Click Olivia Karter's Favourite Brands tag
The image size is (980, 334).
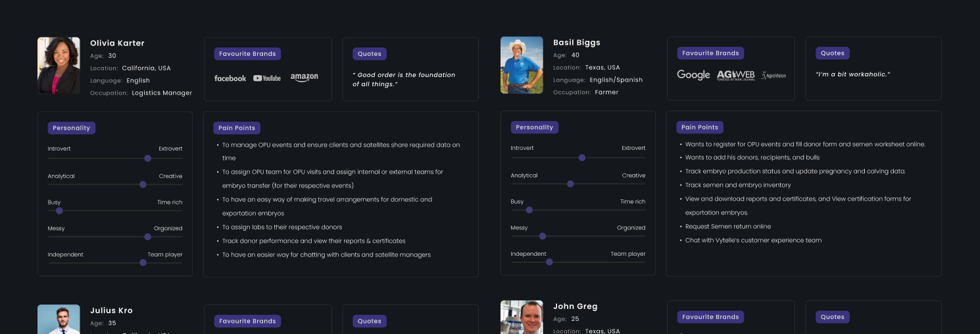pos(248,54)
